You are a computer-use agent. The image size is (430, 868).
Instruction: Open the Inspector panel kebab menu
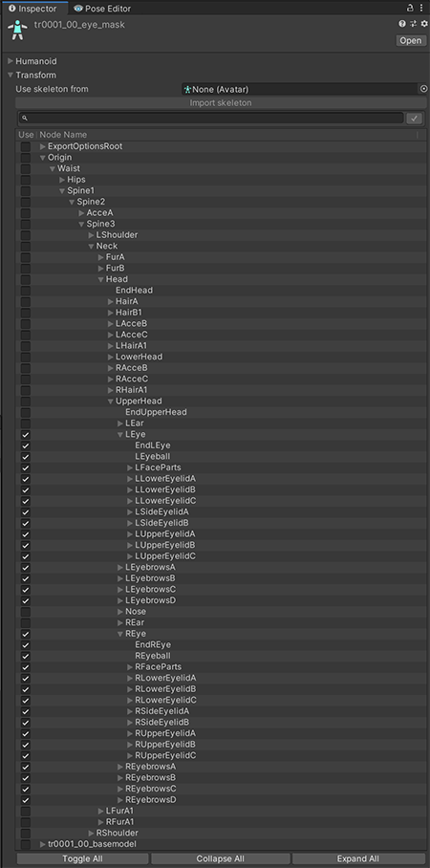[x=423, y=8]
